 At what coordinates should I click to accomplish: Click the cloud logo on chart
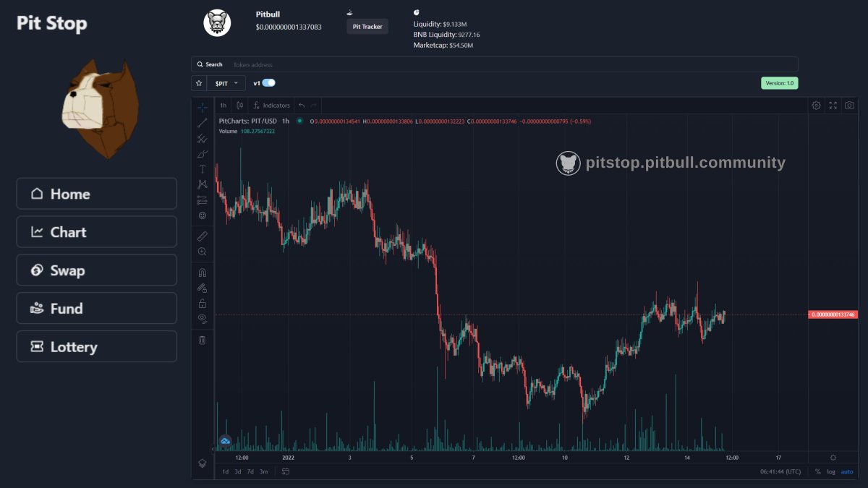coord(225,440)
